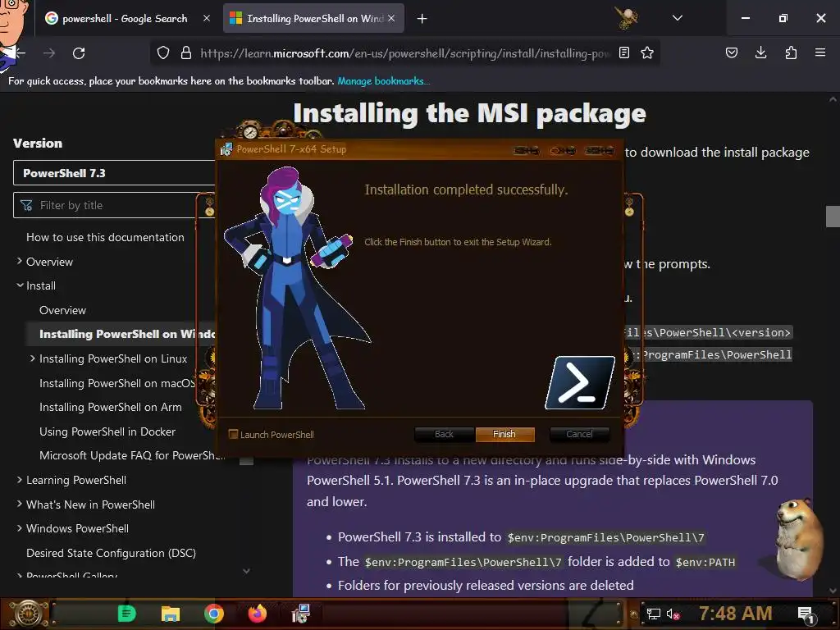Collapse the Install tree node

[x=20, y=285]
